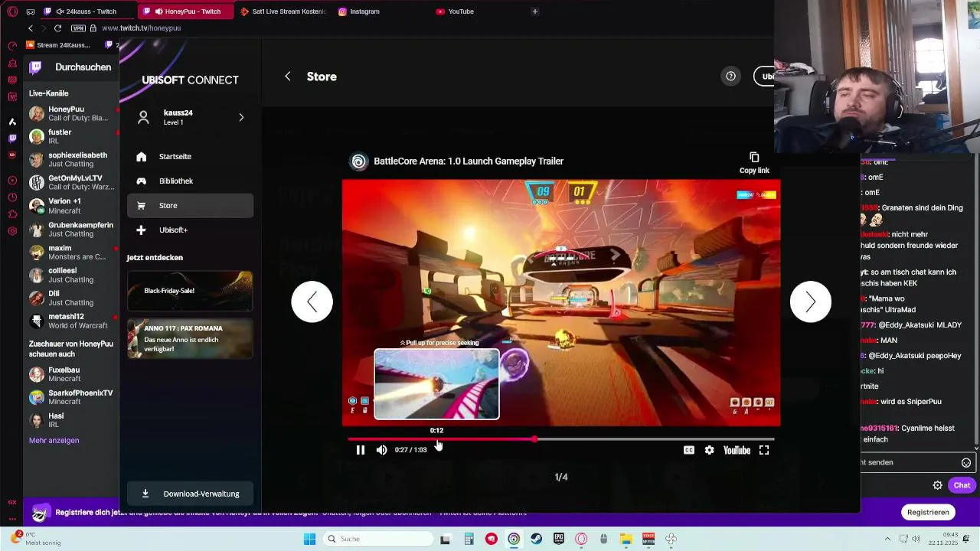Click the red progress bar scrubber dot

click(534, 439)
